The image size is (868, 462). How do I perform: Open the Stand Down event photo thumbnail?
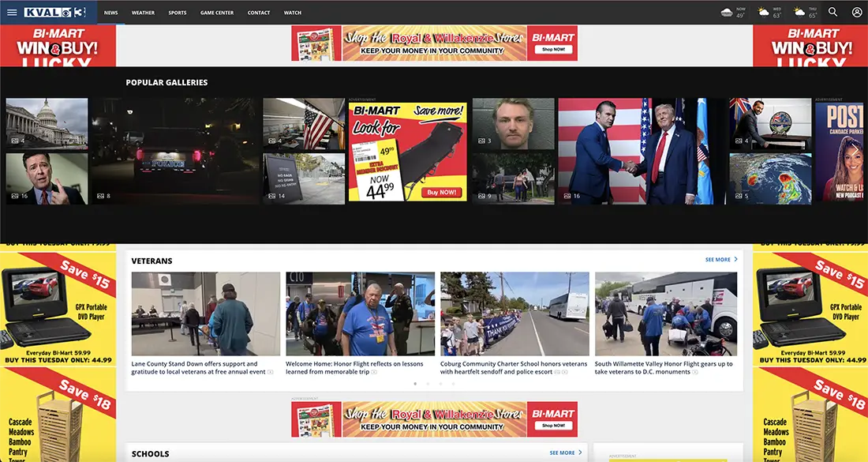[205, 314]
